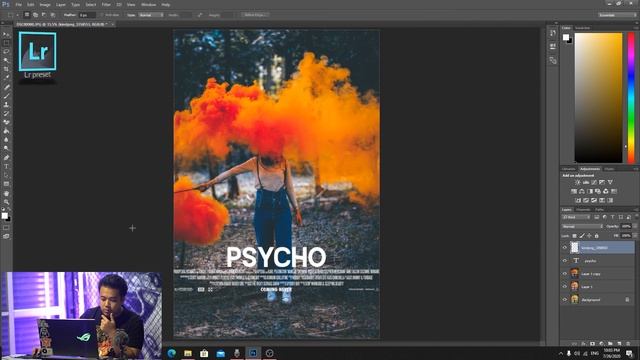640x360 pixels.
Task: Select the Hand tool
Action: (6, 193)
